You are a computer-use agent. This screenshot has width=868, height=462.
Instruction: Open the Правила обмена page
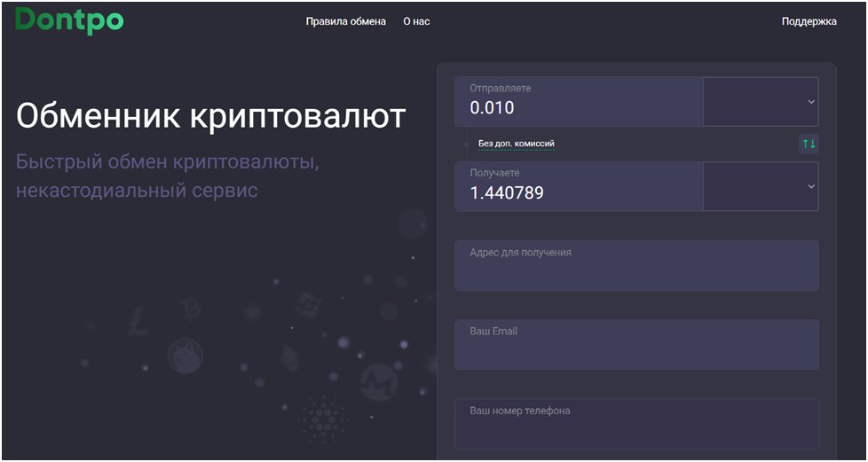345,21
